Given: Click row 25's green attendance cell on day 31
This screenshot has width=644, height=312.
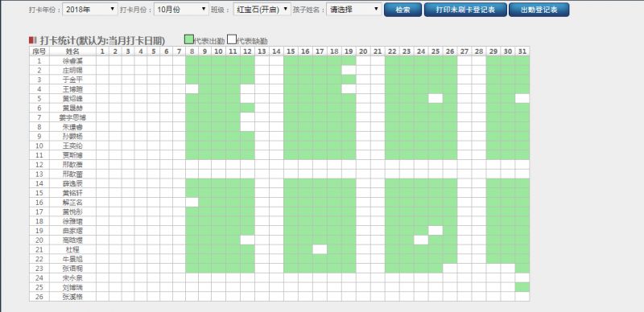Looking at the screenshot, I should (522, 287).
